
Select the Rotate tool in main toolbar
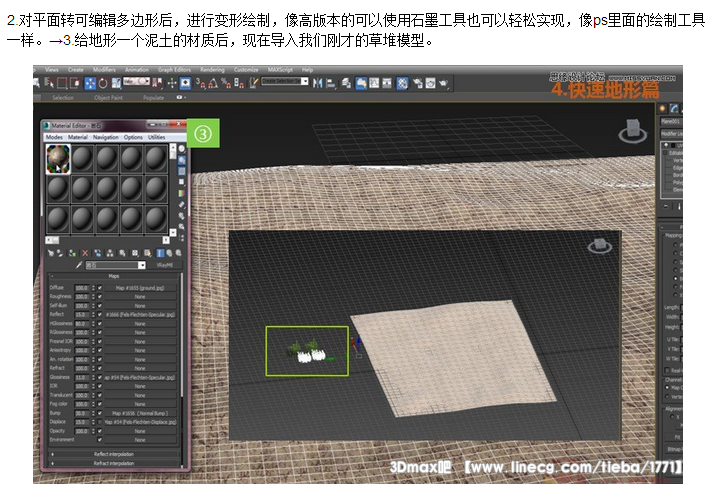[x=103, y=83]
